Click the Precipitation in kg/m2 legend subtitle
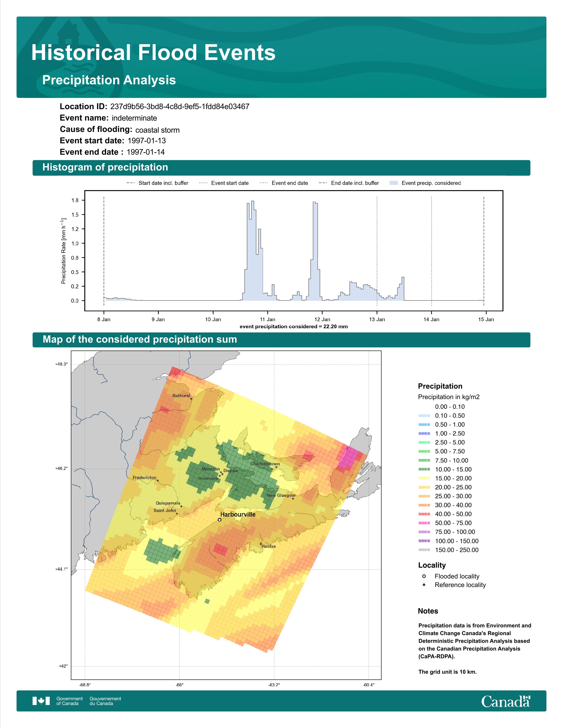The height and width of the screenshot is (728, 563). pos(449,397)
